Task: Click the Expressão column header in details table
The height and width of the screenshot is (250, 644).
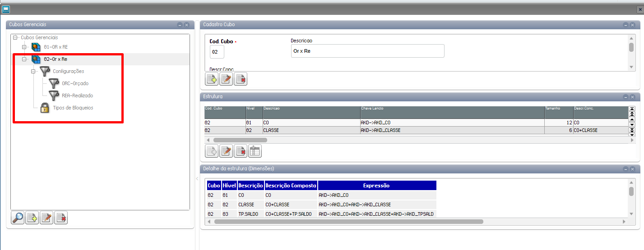Action: [377, 186]
